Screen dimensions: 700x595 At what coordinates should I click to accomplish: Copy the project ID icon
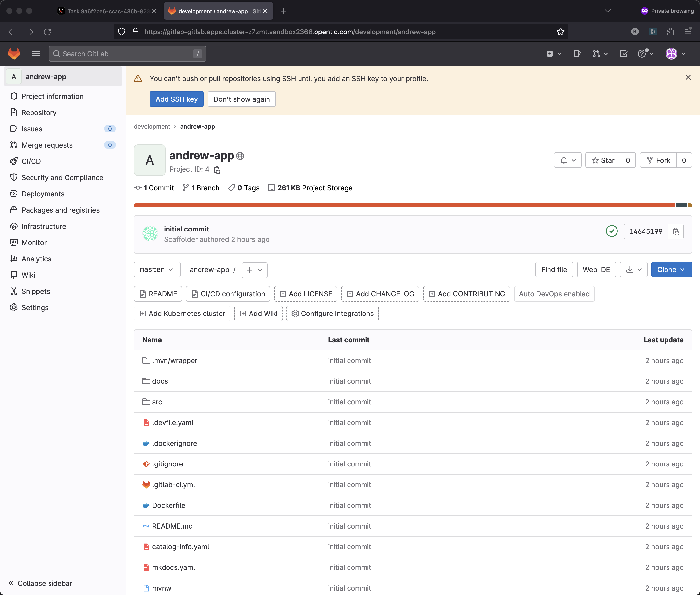coord(217,170)
